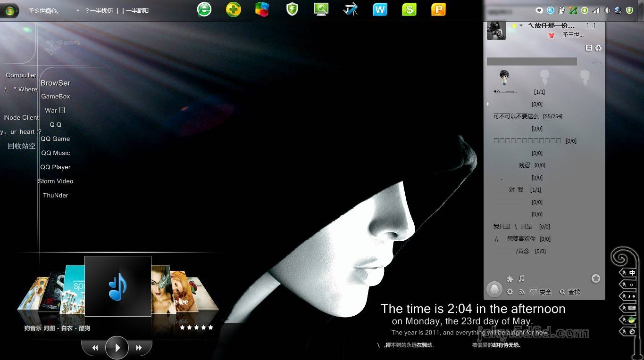Viewport: 644px width, 360px height.
Task: Click the Windows Start orb
Action: pos(9,11)
